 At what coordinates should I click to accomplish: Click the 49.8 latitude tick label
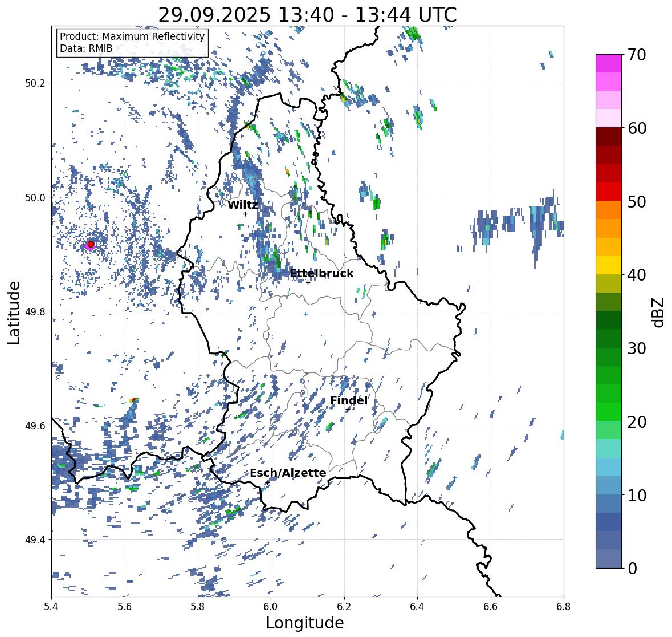tap(35, 311)
